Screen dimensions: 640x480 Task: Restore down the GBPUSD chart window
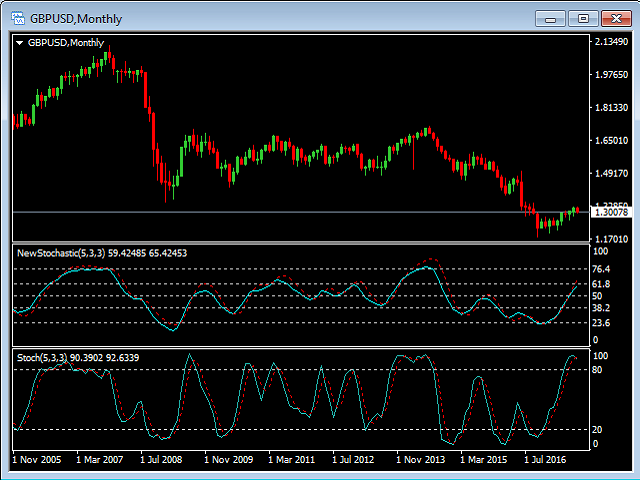pos(582,18)
